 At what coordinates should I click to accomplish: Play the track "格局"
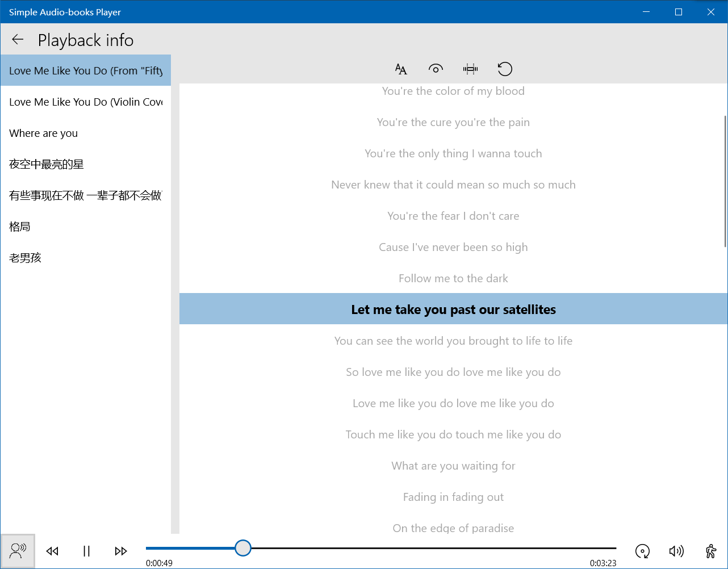tap(86, 227)
